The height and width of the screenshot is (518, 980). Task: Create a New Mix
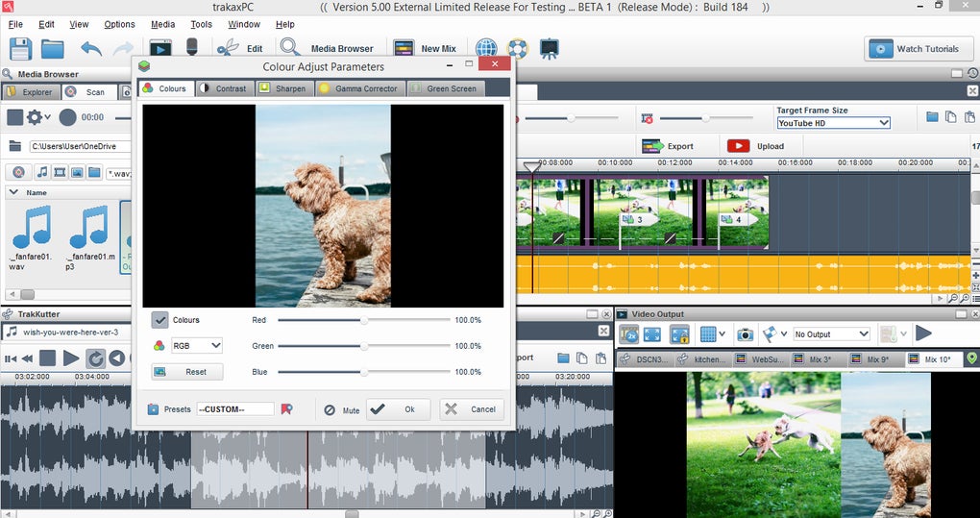coord(425,48)
